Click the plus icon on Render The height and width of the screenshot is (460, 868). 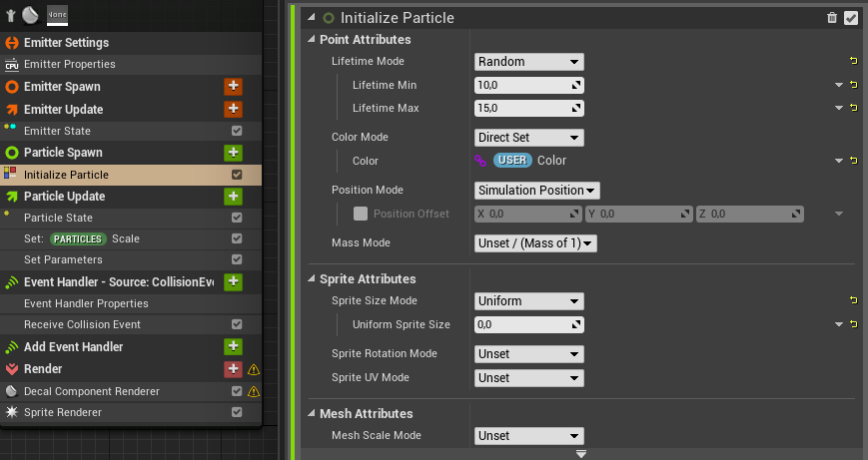pos(233,369)
